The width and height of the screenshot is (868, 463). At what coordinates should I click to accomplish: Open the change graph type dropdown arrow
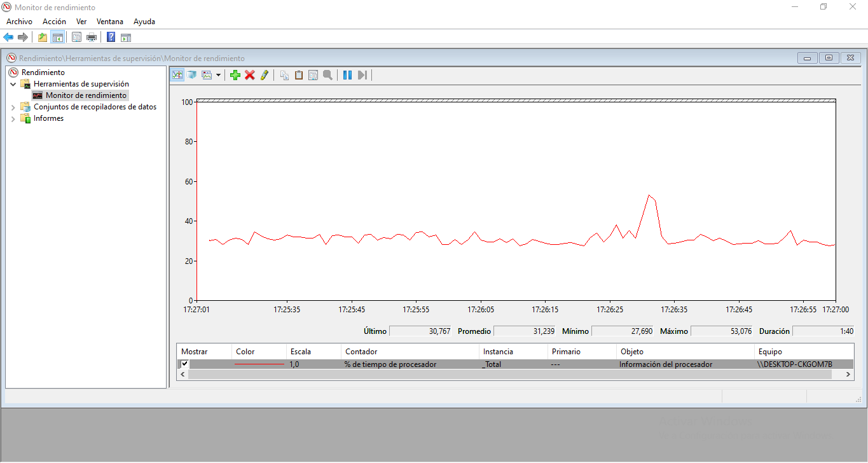[218, 75]
